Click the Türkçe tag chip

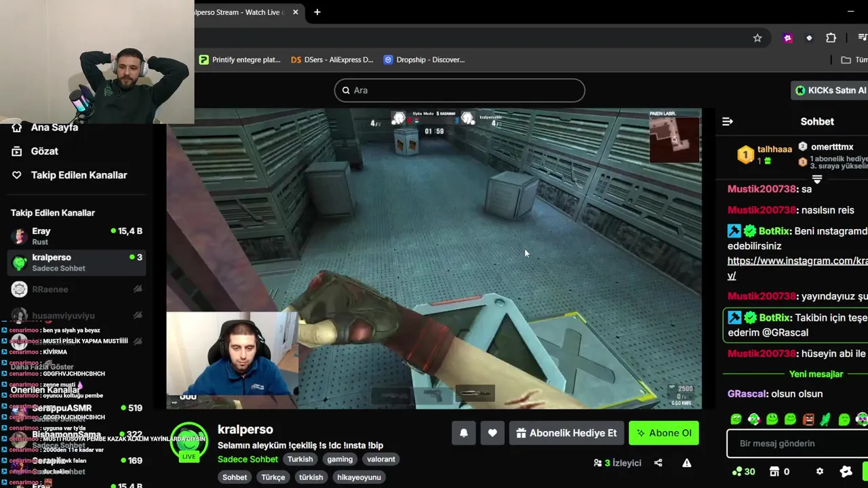click(273, 477)
